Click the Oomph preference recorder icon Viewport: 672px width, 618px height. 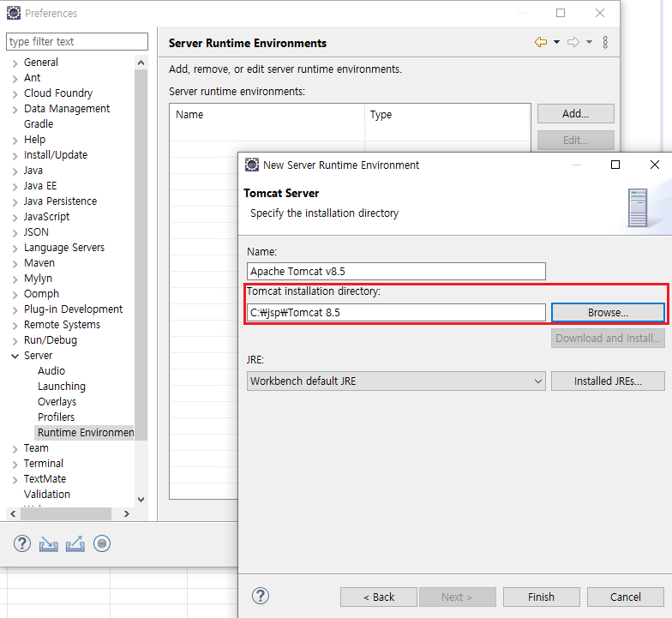[102, 543]
